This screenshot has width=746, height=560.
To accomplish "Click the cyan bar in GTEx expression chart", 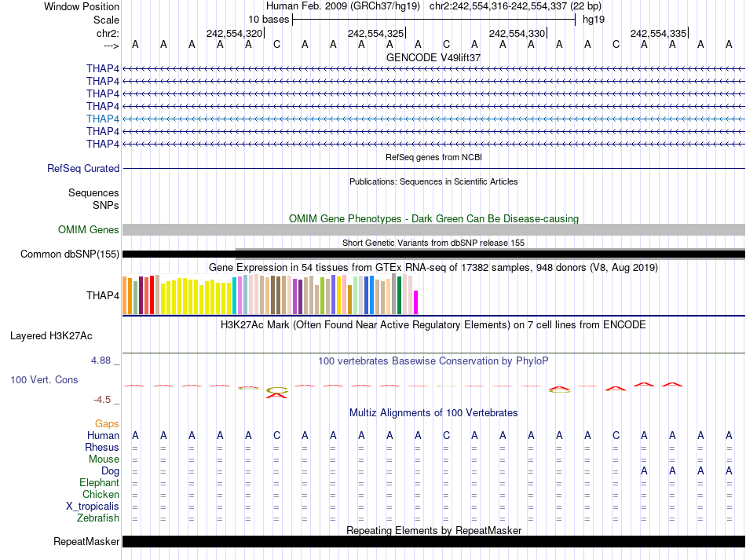I will click(x=235, y=296).
